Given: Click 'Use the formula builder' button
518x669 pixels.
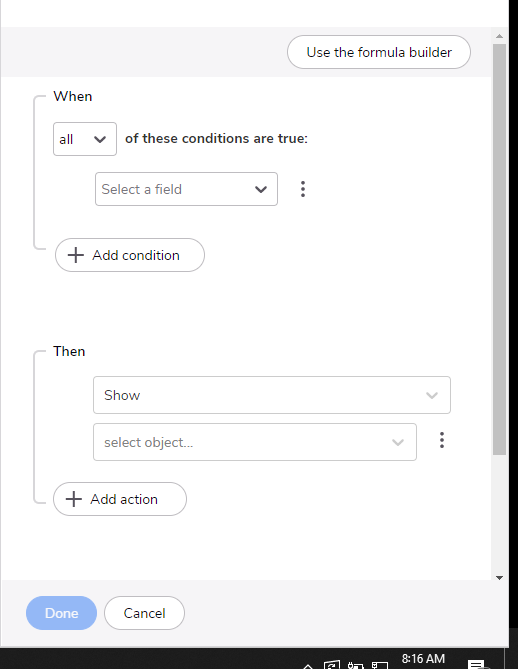Looking at the screenshot, I should (379, 52).
